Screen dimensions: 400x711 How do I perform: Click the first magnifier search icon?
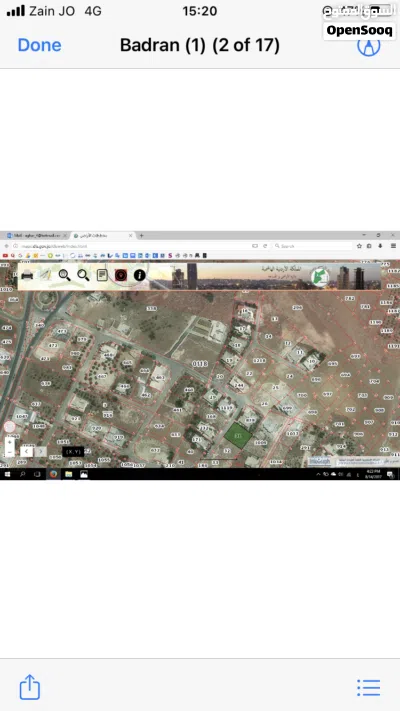click(64, 275)
